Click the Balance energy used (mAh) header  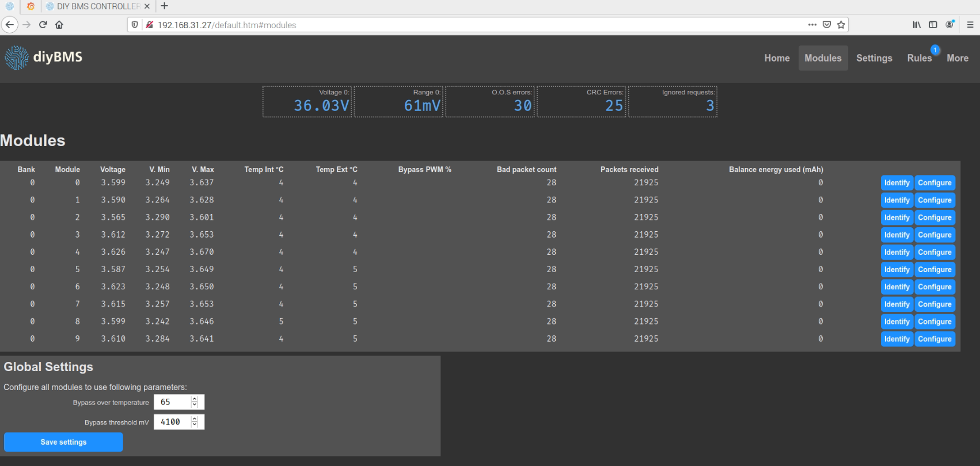(776, 170)
